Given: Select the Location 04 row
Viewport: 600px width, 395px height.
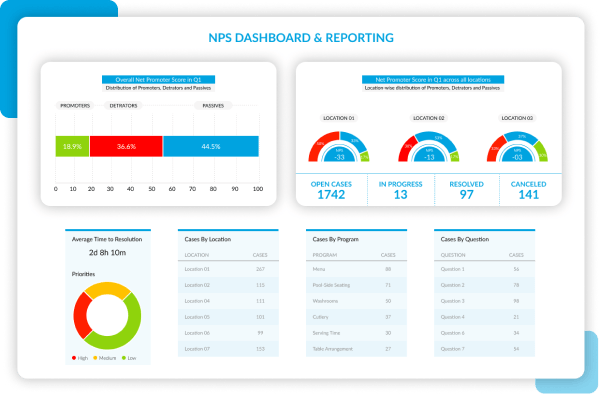Looking at the screenshot, I should click(x=228, y=301).
